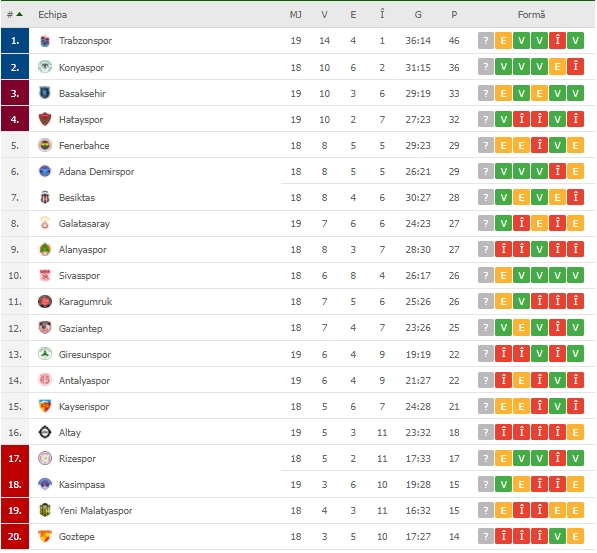Click the Trabzonspor club crest
The width and height of the screenshot is (597, 553).
[45, 41]
